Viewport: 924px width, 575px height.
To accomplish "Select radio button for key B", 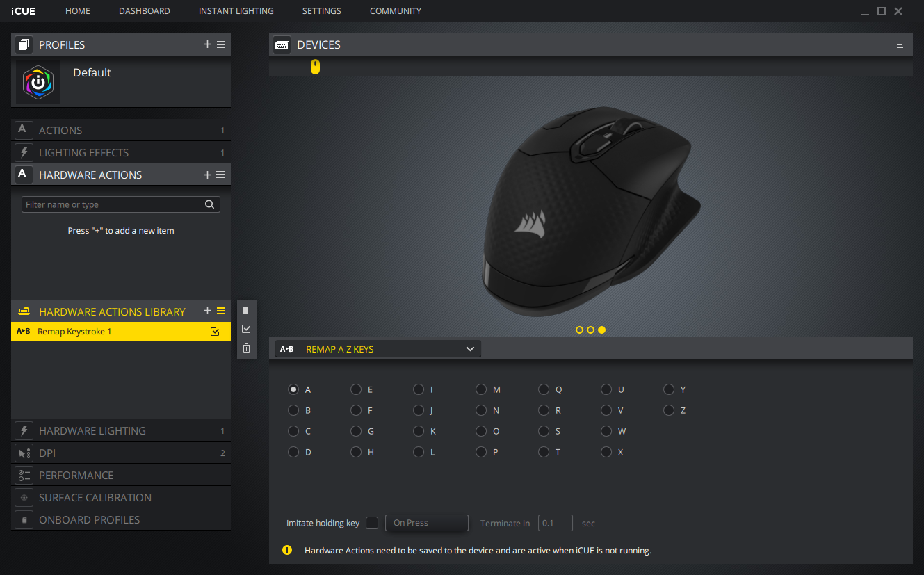I will click(x=293, y=411).
